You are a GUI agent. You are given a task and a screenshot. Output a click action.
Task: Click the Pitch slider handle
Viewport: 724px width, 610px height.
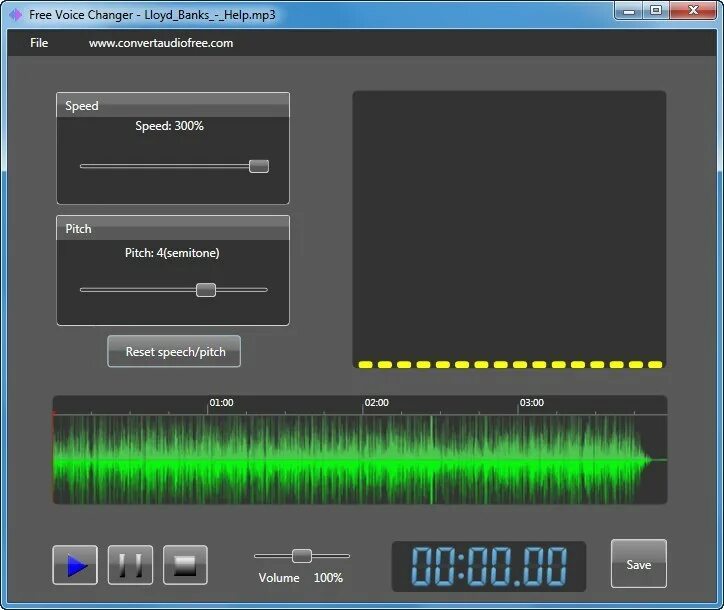(206, 290)
